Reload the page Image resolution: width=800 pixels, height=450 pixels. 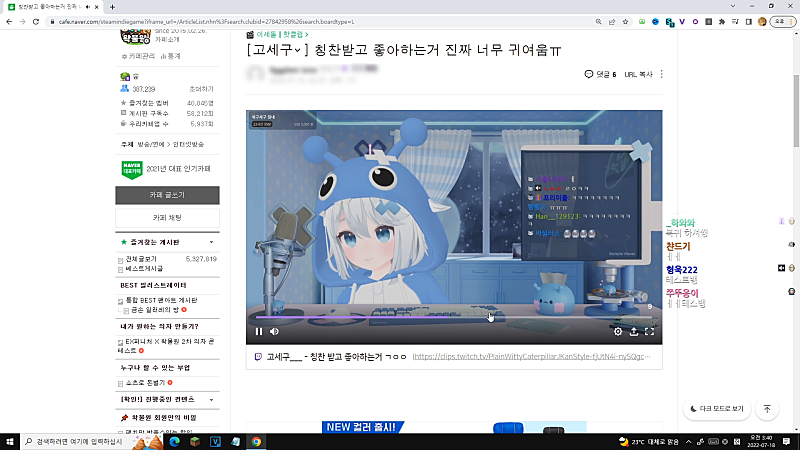click(x=36, y=22)
